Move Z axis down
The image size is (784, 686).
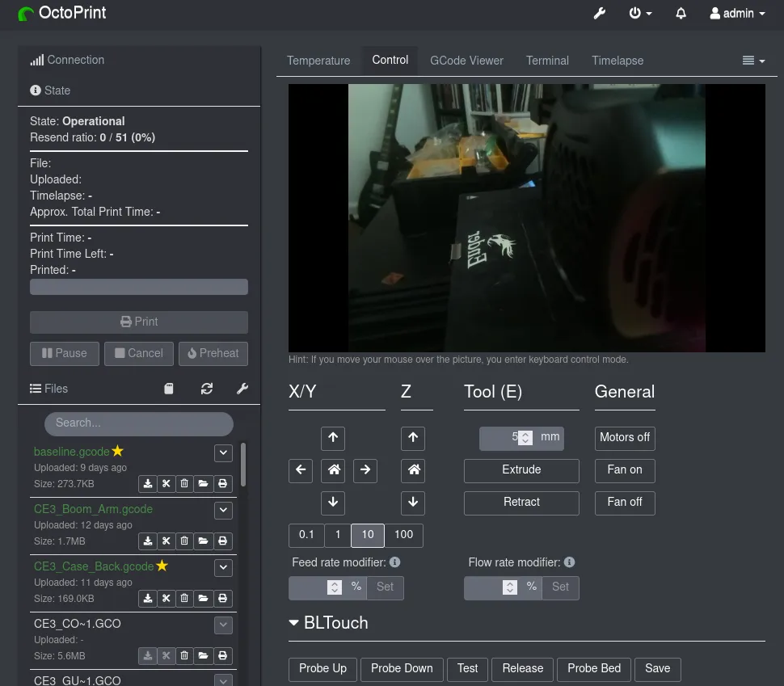(x=413, y=503)
